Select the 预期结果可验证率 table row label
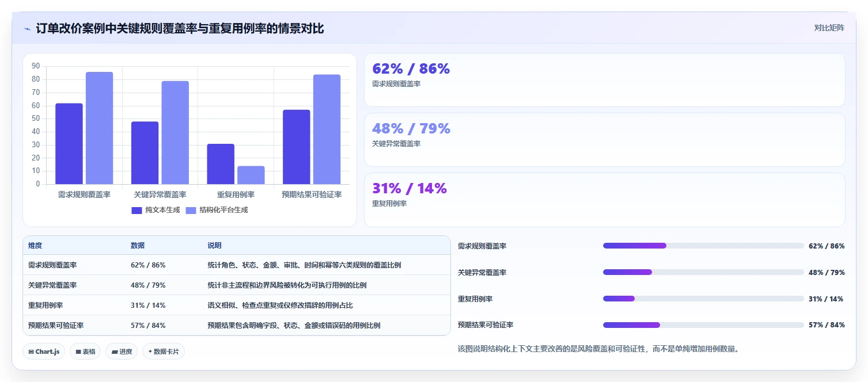This screenshot has height=382, width=868. (x=56, y=326)
